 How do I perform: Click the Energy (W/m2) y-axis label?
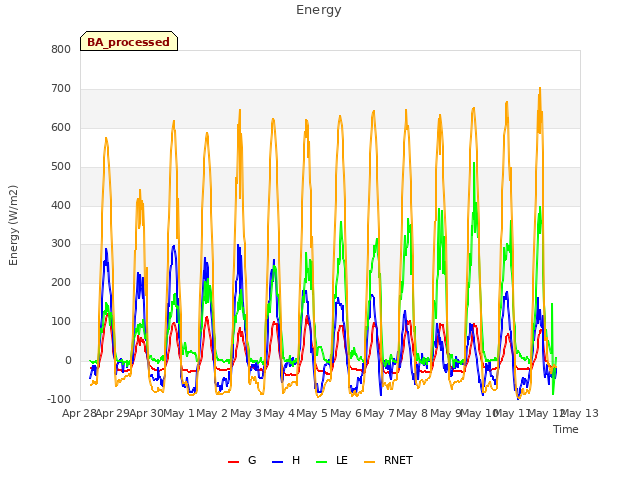tap(13, 225)
